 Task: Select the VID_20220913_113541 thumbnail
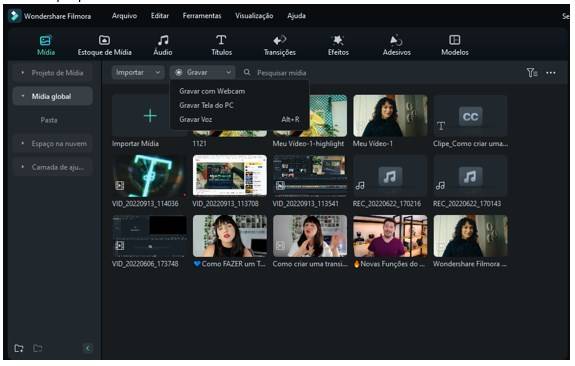(310, 176)
